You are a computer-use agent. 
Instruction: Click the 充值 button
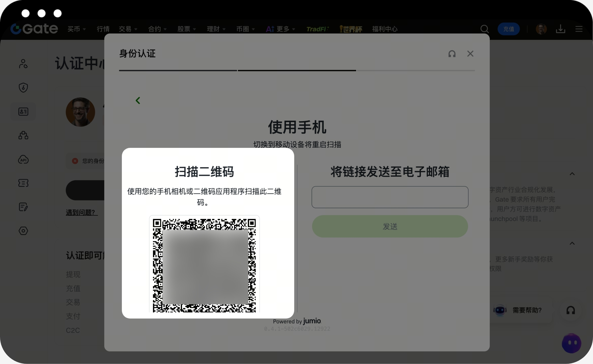point(508,29)
